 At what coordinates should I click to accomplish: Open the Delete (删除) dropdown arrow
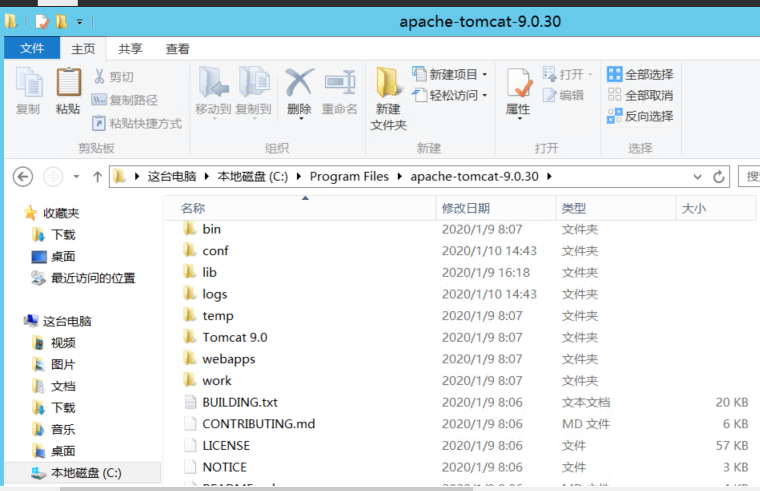point(301,119)
